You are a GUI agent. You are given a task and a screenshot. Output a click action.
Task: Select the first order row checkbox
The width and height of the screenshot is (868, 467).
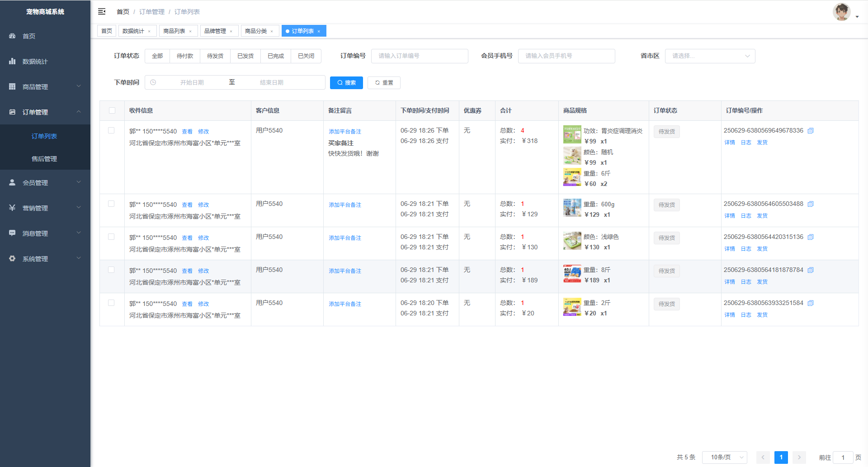(x=111, y=130)
